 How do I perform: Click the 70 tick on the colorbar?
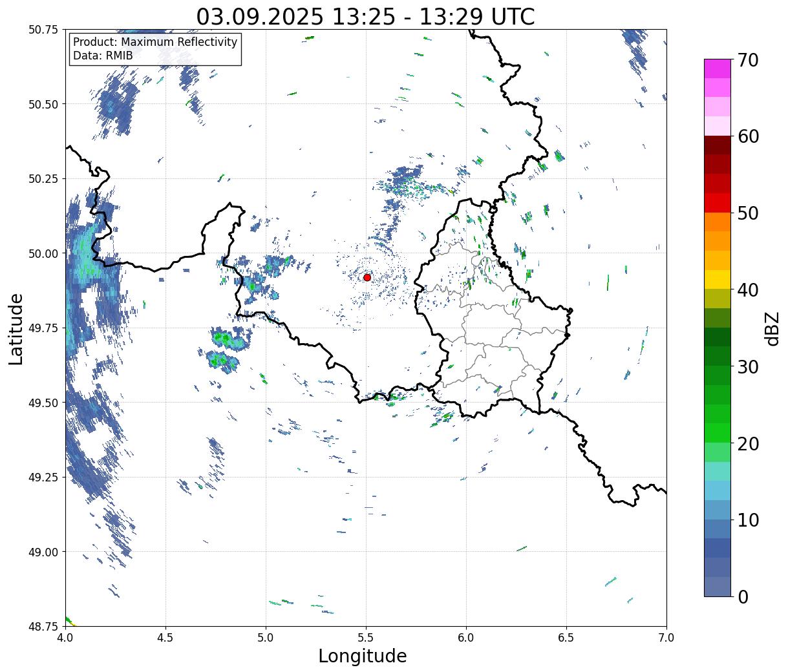point(747,59)
